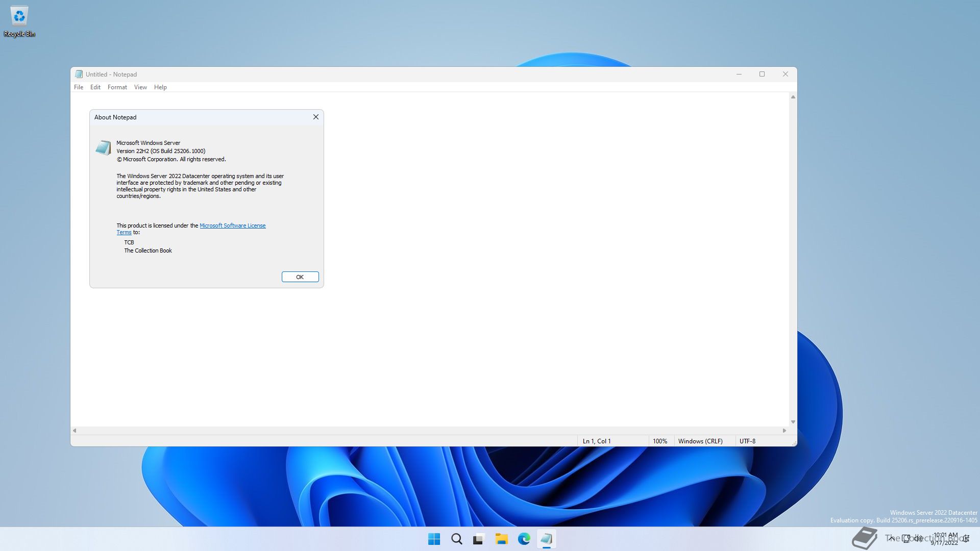Click the Start button on the taskbar
Image resolution: width=980 pixels, height=551 pixels.
pos(434,539)
